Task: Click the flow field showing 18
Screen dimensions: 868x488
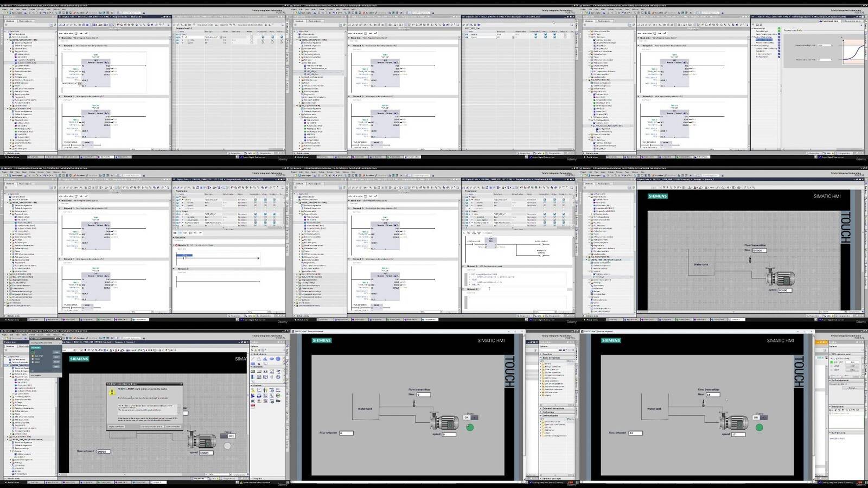Action: (x=713, y=395)
